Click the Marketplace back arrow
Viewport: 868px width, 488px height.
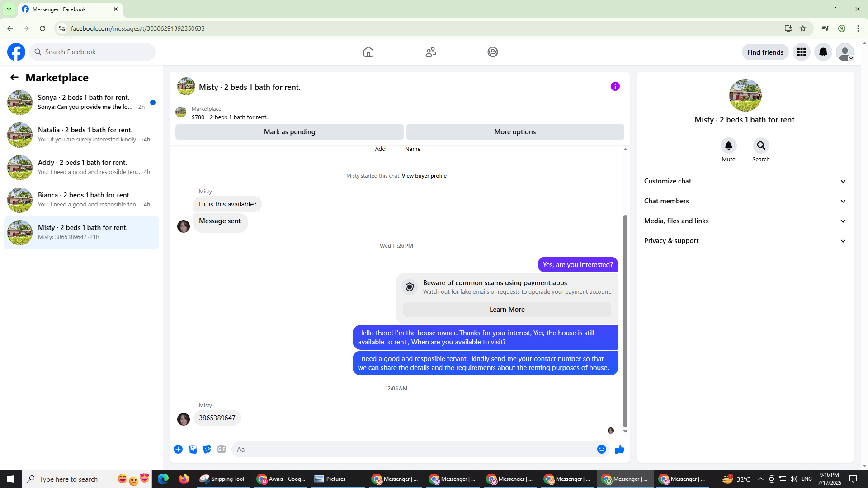(x=14, y=77)
